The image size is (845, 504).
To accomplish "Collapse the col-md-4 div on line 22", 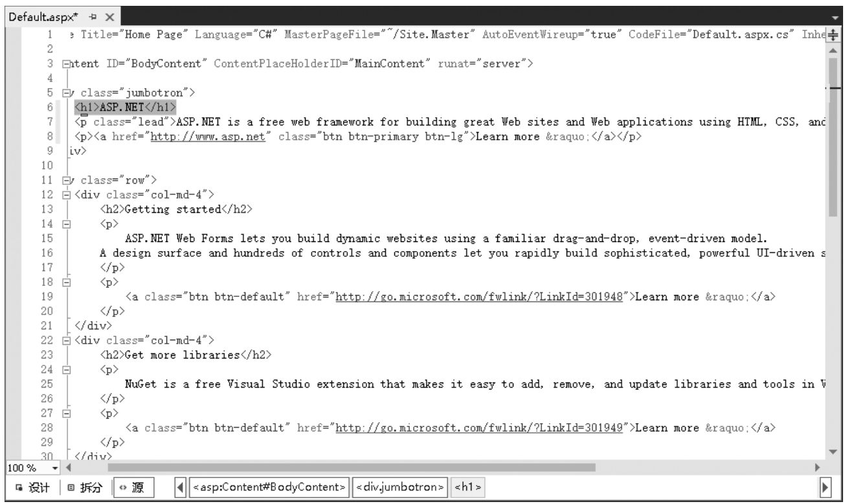I will tap(65, 340).
